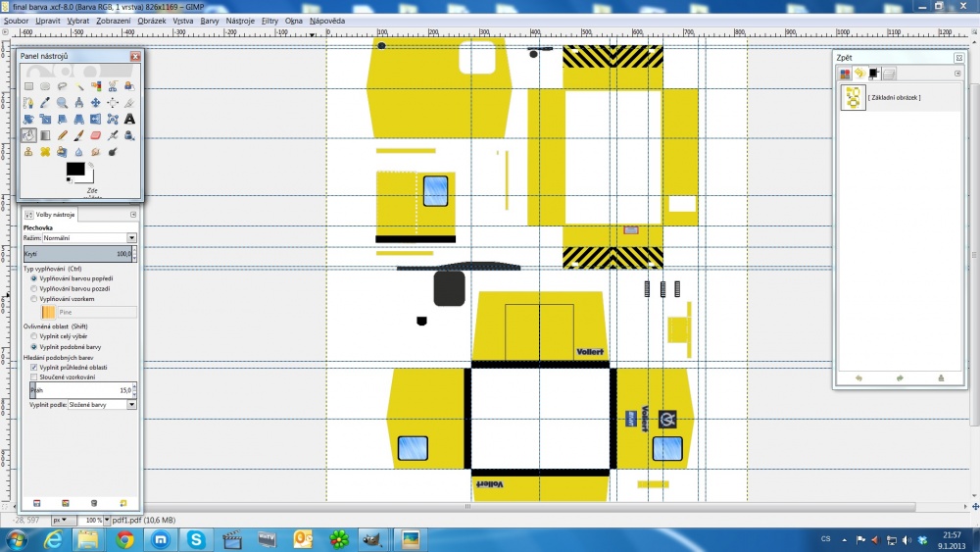Select the Foreground Select tool
This screenshot has height=552, width=980.
[x=129, y=86]
